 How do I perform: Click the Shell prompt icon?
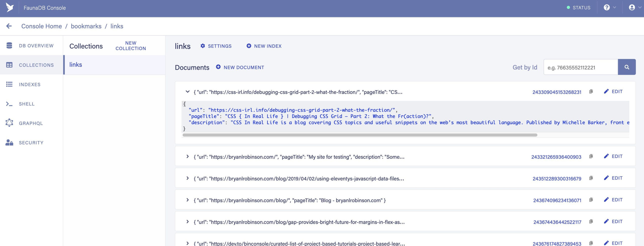pyautogui.click(x=9, y=104)
